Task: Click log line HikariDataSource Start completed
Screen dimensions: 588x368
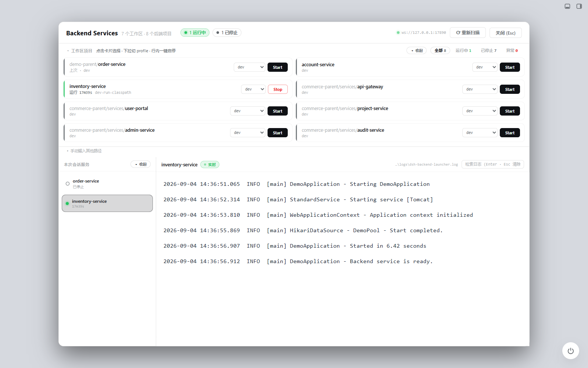Action: point(303,230)
